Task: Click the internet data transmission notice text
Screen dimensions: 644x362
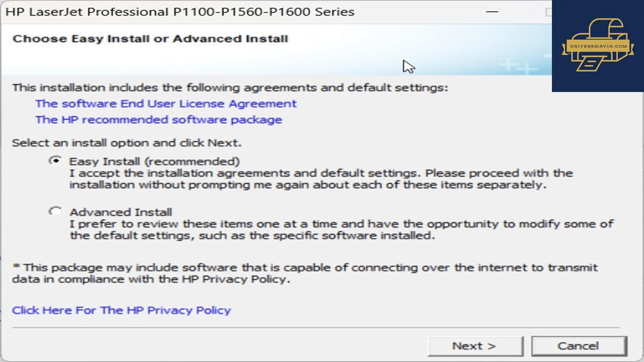Action: [x=305, y=273]
